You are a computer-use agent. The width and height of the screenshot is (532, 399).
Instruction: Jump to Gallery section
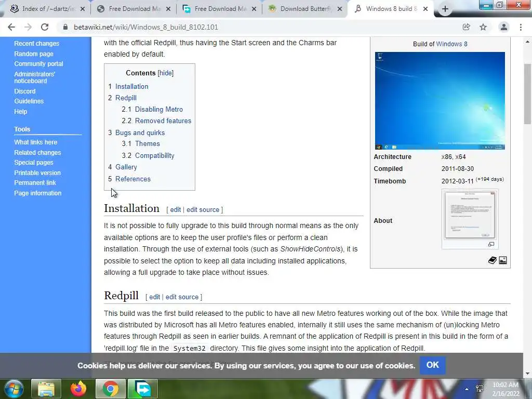126,167
